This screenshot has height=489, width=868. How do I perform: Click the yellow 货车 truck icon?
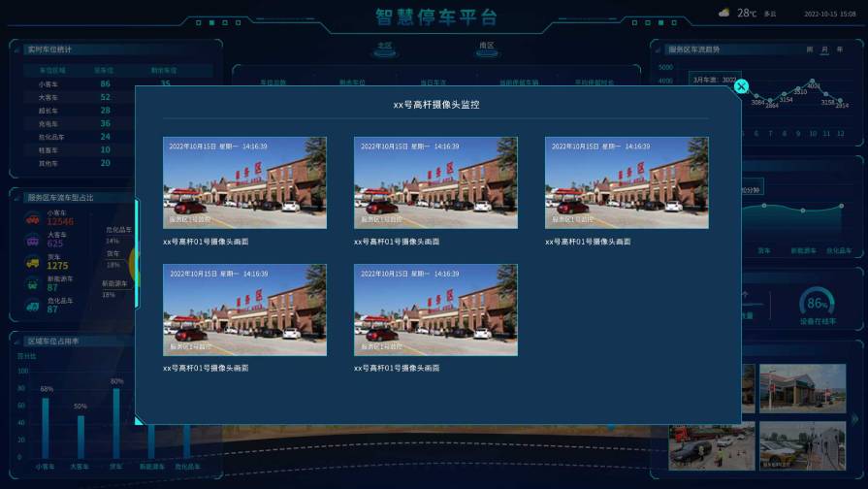click(x=33, y=263)
